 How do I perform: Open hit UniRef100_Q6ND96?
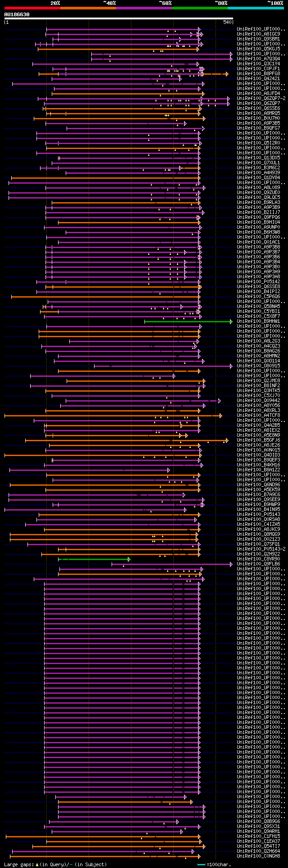coord(258,484)
